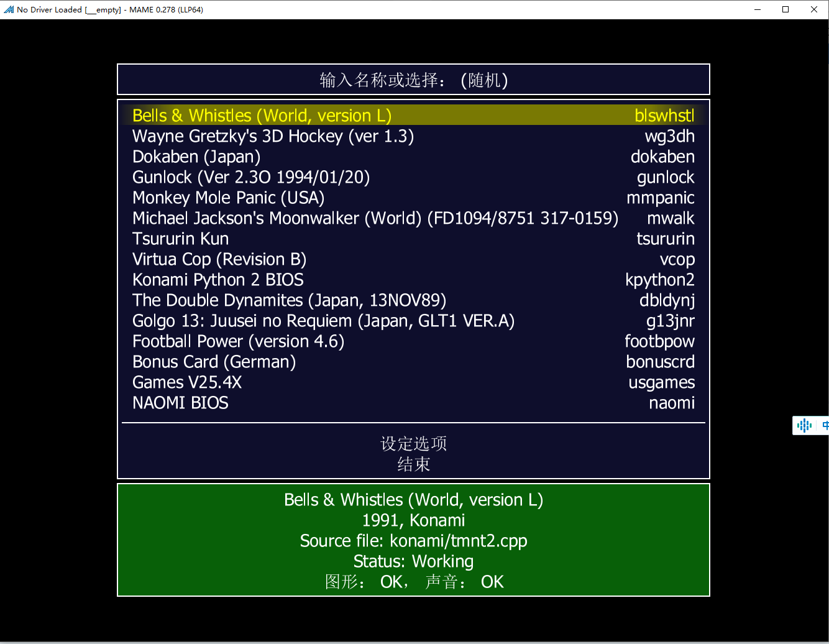Click the dbldynj short name
This screenshot has width=829, height=644.
point(667,300)
